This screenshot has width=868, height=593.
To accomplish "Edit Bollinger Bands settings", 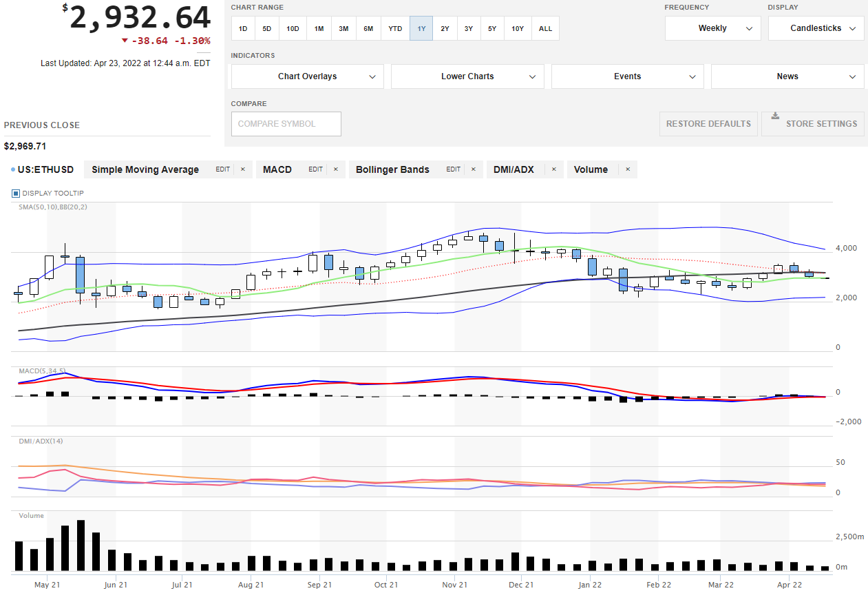I will tap(453, 169).
